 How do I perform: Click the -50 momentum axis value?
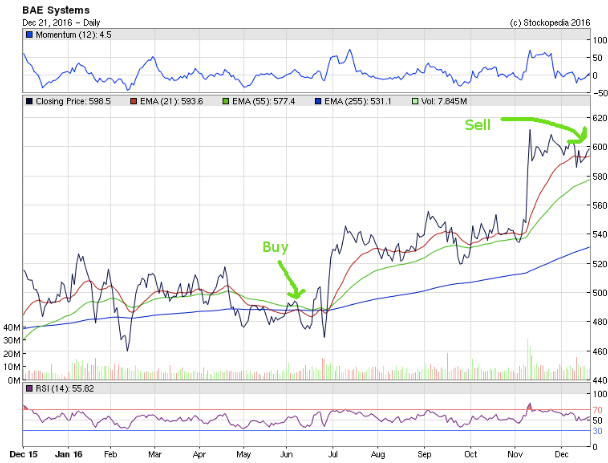coord(599,93)
